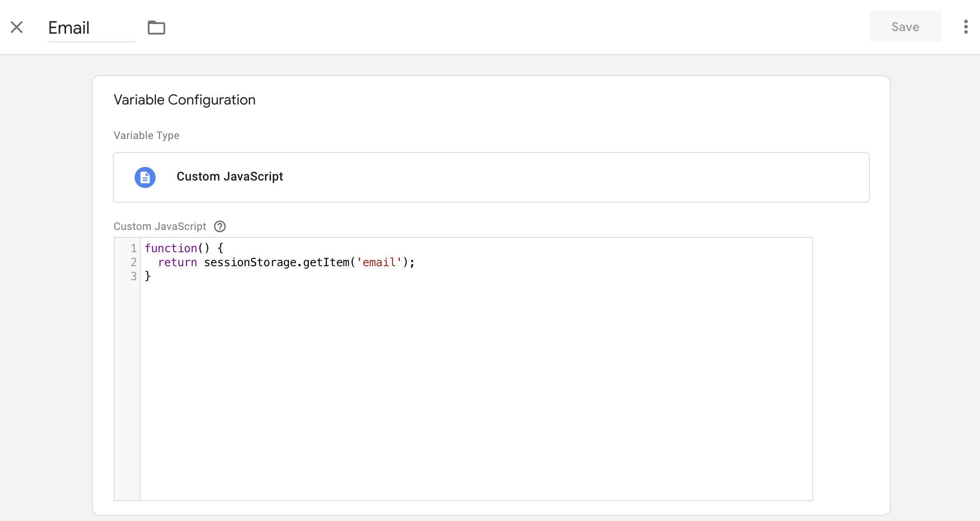980x521 pixels.
Task: Open the folder icon next to the variable name
Action: [156, 28]
